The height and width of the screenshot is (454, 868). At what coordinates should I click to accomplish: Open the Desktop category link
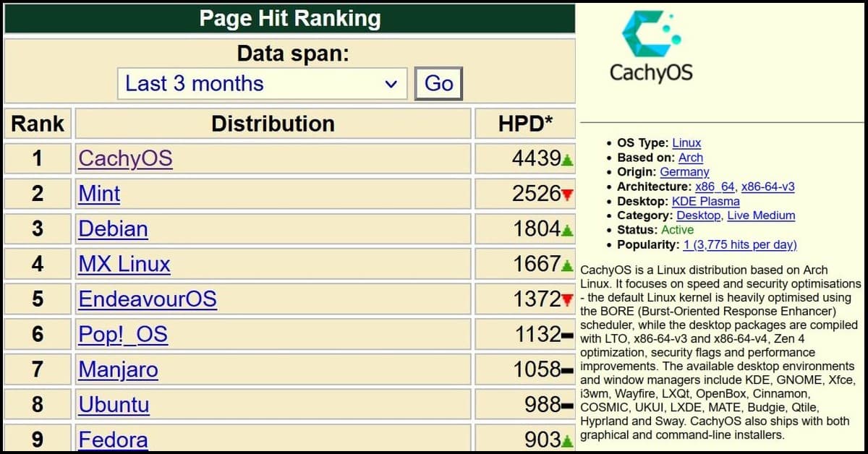699,215
